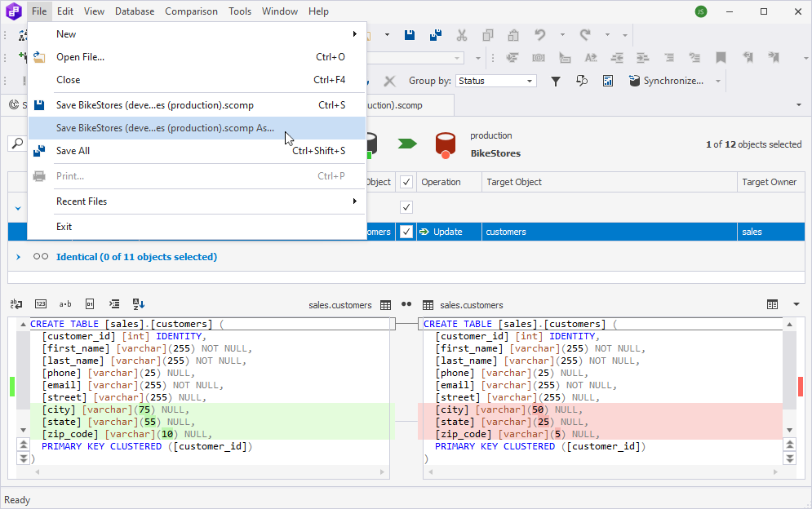Click the Save icon in the toolbar
This screenshot has width=812, height=509.
(410, 35)
